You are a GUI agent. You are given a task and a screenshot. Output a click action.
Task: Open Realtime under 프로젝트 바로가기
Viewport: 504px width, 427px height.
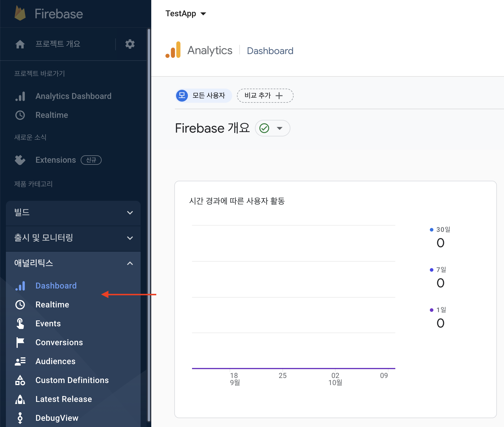coord(52,115)
